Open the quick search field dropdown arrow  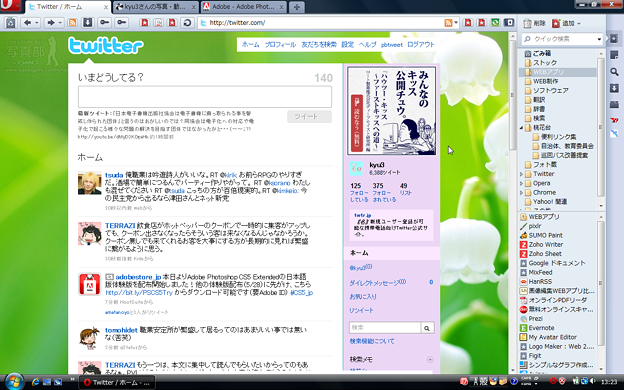point(599,39)
